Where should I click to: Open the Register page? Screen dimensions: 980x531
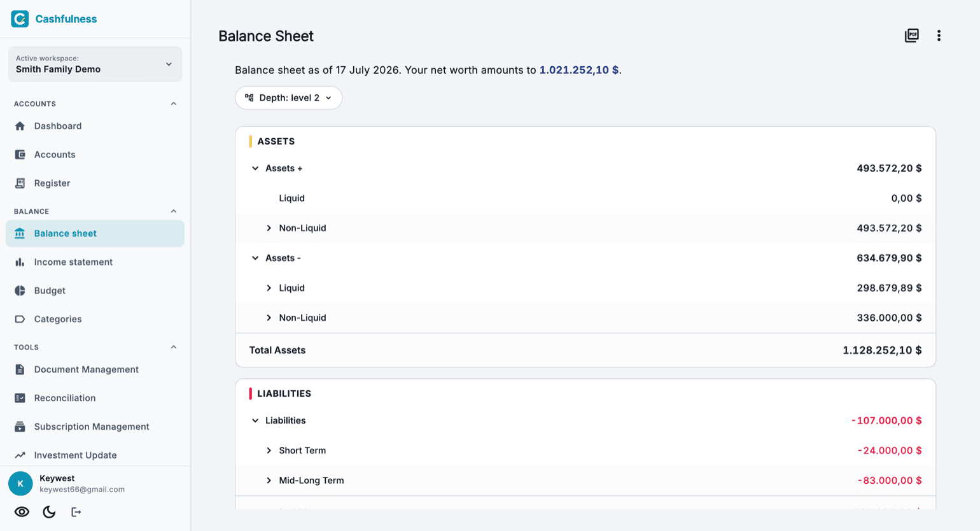pos(95,183)
